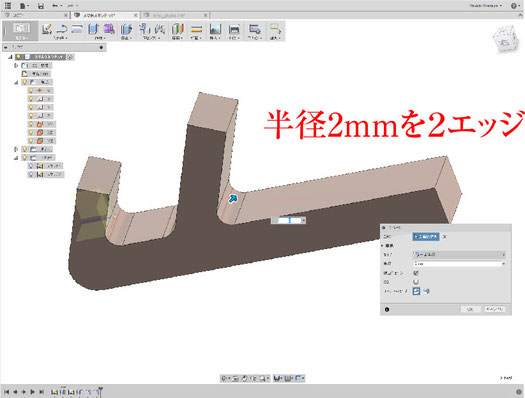Click the Joint assemble icon
The width and height of the screenshot is (525, 398).
pos(159,29)
